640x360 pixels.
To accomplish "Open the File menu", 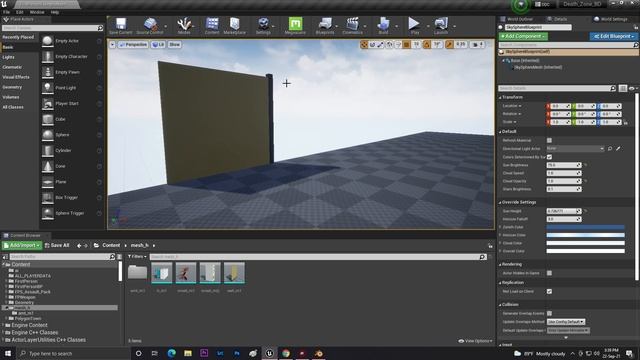I will tap(7, 12).
